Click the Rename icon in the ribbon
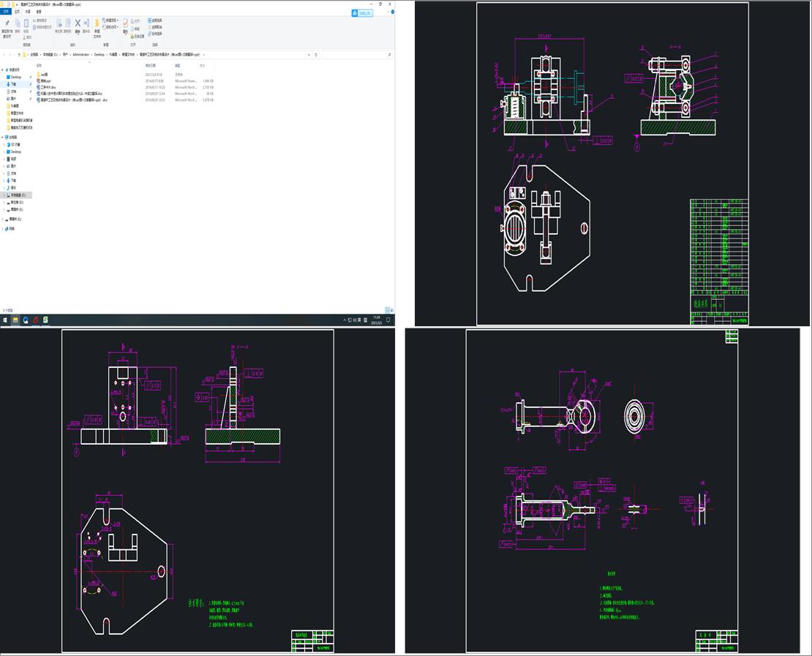The image size is (812, 656). pyautogui.click(x=86, y=24)
